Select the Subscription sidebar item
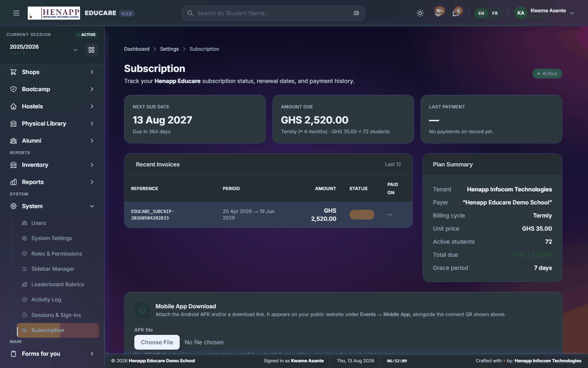This screenshot has height=368, width=588. pyautogui.click(x=58, y=330)
